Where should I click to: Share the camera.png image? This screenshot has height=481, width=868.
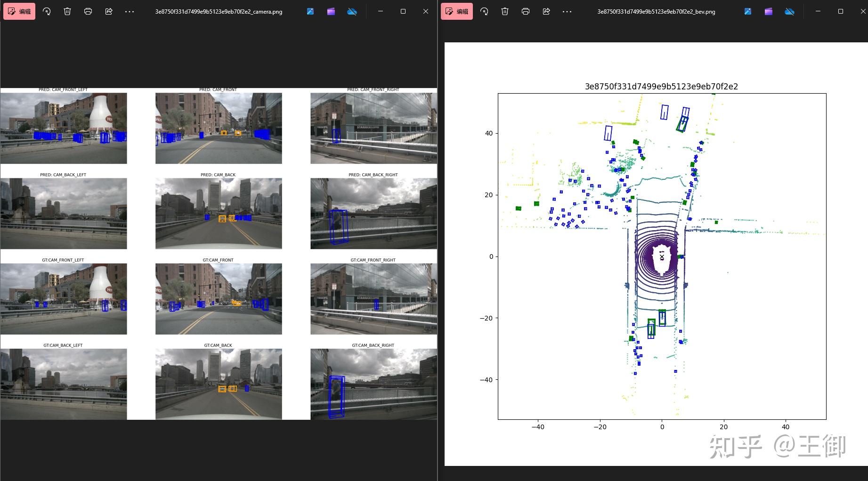coord(109,11)
